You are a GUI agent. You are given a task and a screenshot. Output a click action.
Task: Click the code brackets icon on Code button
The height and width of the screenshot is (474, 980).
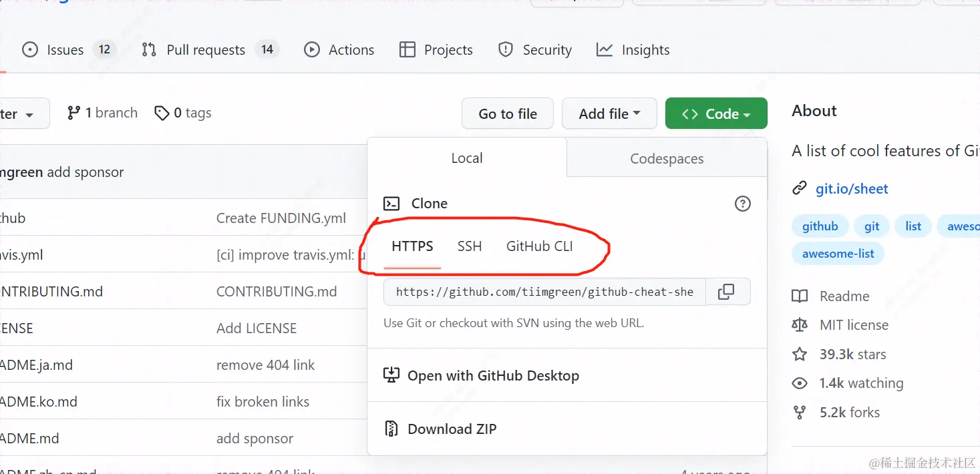click(x=690, y=114)
